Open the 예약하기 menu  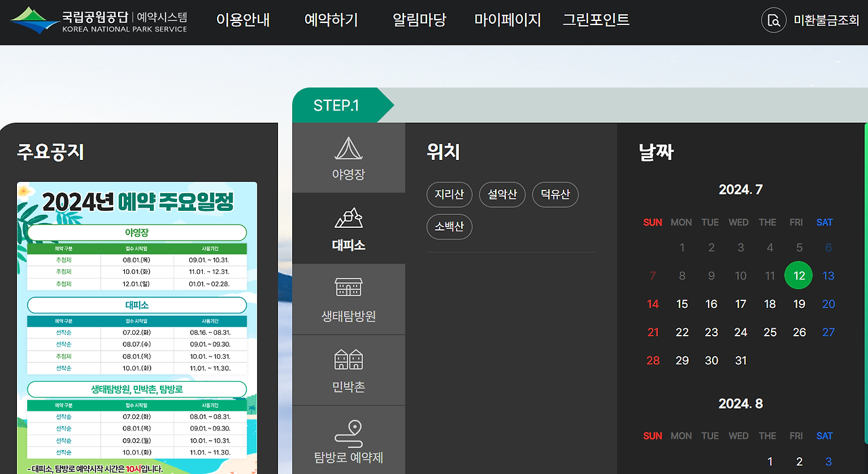[x=331, y=20]
